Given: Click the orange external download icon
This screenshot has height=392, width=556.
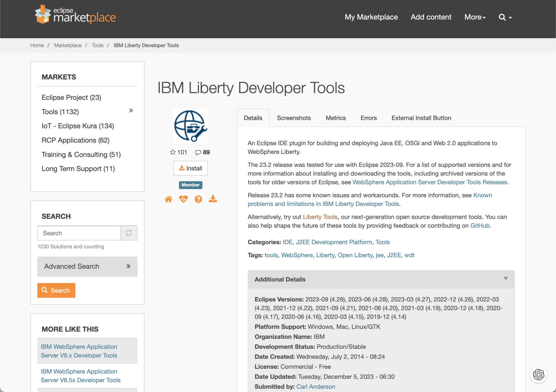Looking at the screenshot, I should point(213,199).
